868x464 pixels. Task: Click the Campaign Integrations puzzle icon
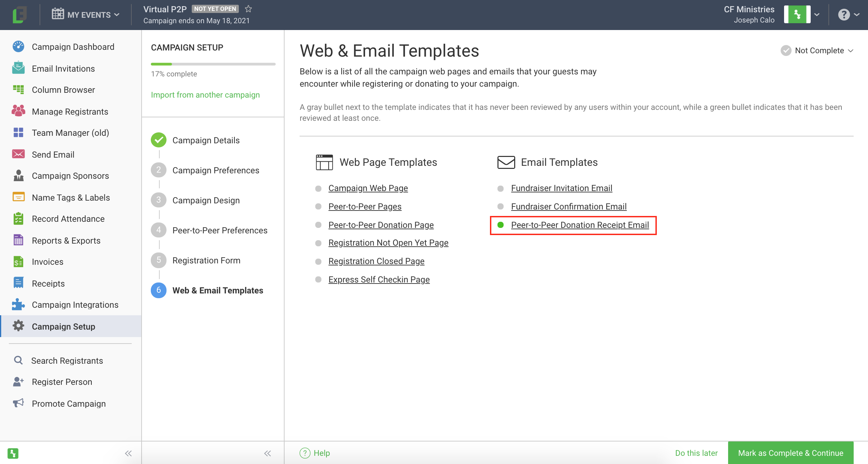pos(18,305)
